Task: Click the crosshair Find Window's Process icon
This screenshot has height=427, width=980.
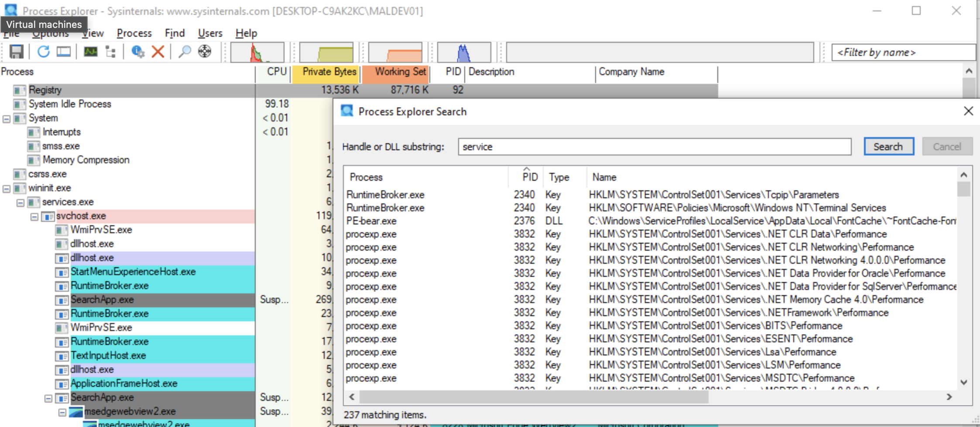Action: click(x=205, y=52)
